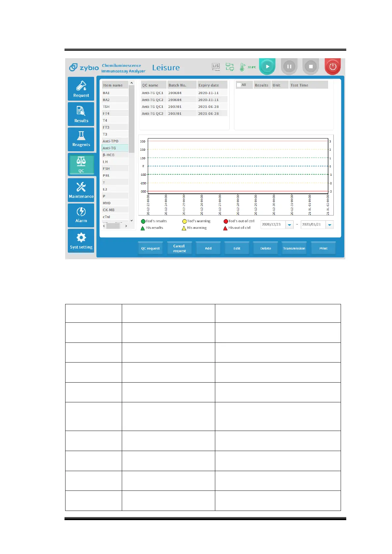Select CK-MB in item list
This screenshot has width=392, height=554.
coord(115,210)
